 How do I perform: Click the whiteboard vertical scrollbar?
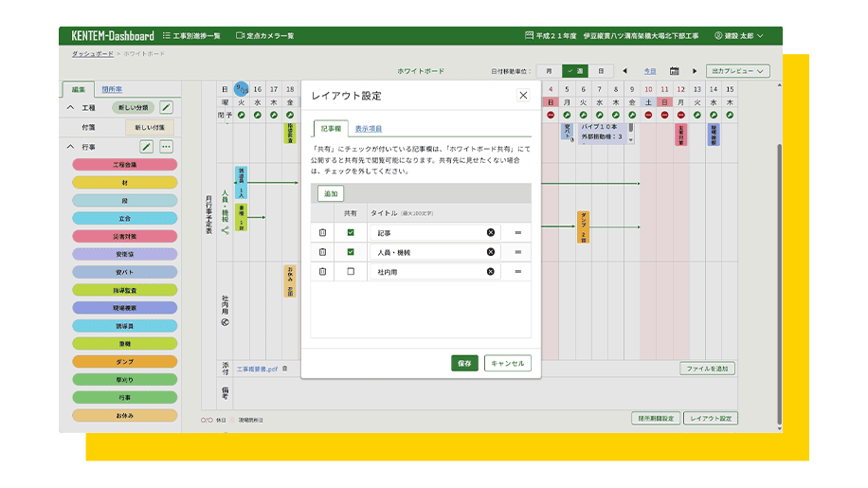pyautogui.click(x=780, y=282)
